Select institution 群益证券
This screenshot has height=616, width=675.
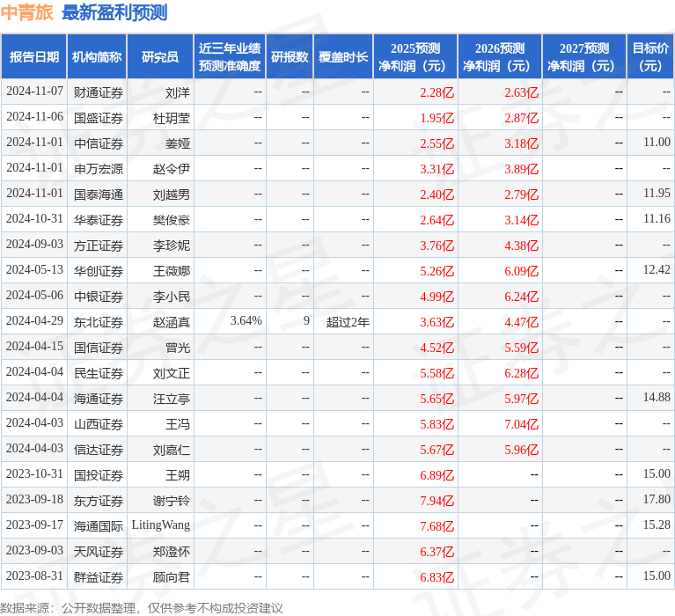pos(99,577)
